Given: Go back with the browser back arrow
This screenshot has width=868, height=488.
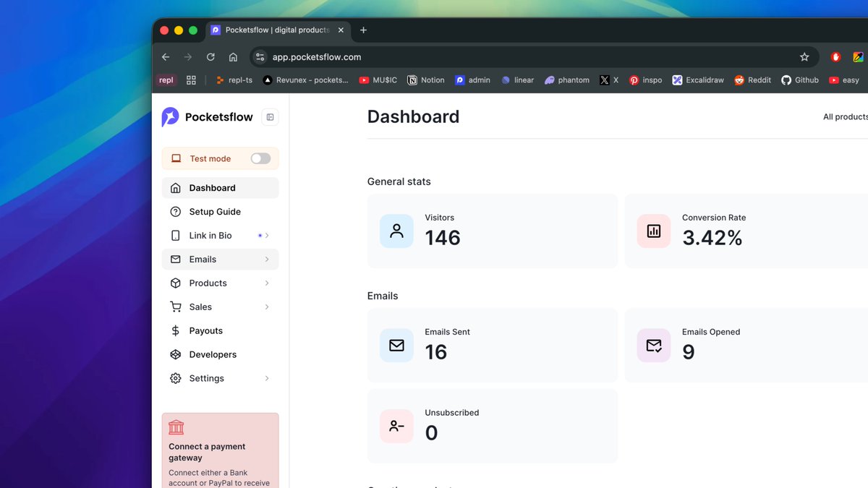Looking at the screenshot, I should click(166, 57).
